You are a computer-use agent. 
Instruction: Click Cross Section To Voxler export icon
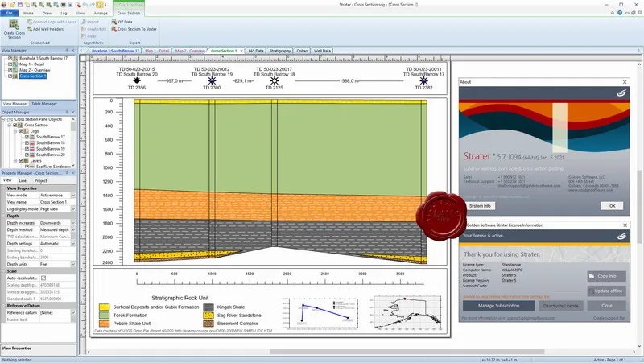114,29
